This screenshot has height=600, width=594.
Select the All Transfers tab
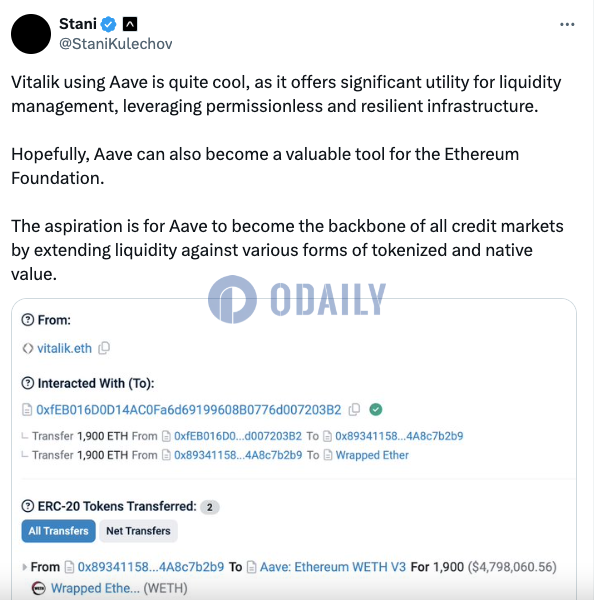pyautogui.click(x=59, y=531)
